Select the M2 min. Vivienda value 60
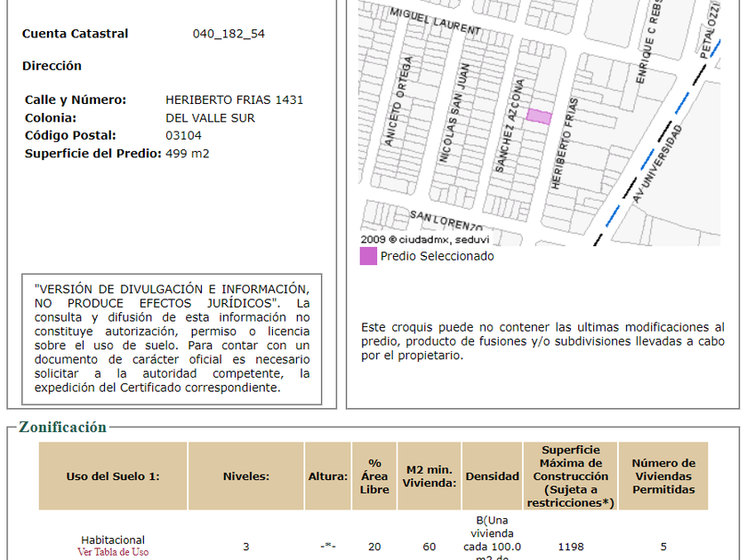Screen dimensions: 747x560 coord(430,547)
